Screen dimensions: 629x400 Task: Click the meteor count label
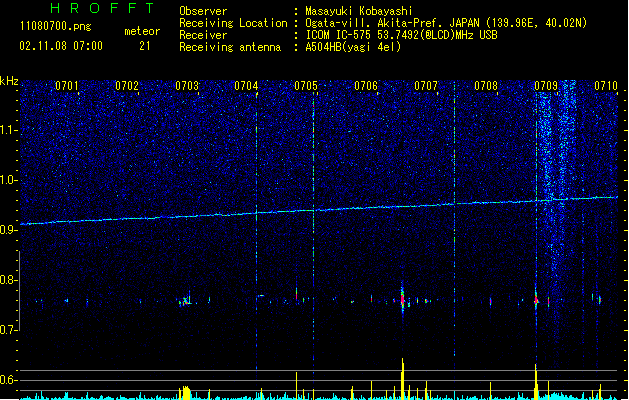click(x=142, y=31)
